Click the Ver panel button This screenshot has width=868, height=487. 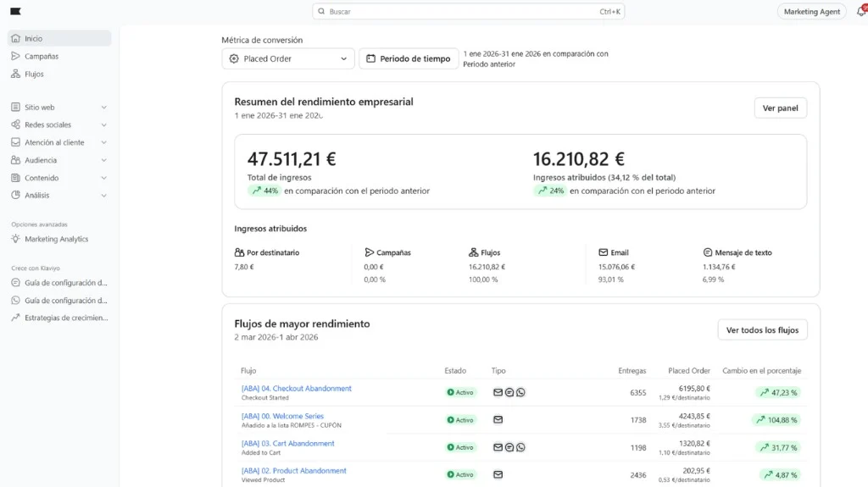click(780, 108)
